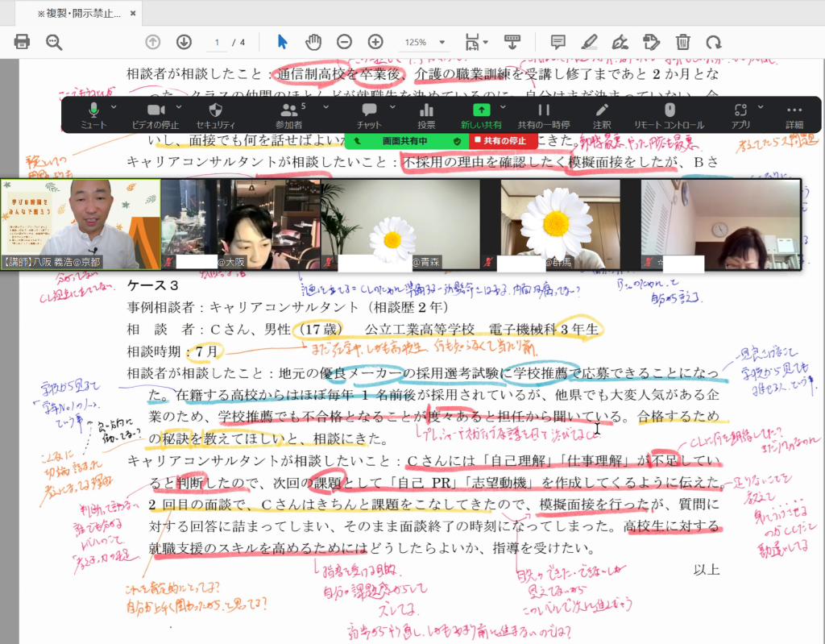Expand audio options arrow beside ミュート
The height and width of the screenshot is (644, 825).
[x=113, y=107]
